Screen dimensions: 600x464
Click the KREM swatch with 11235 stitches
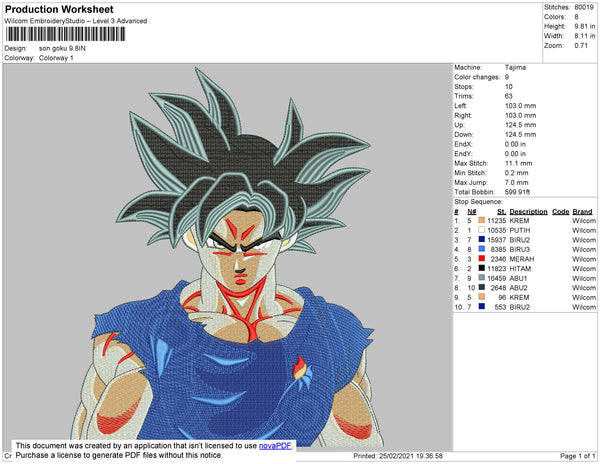pos(482,220)
